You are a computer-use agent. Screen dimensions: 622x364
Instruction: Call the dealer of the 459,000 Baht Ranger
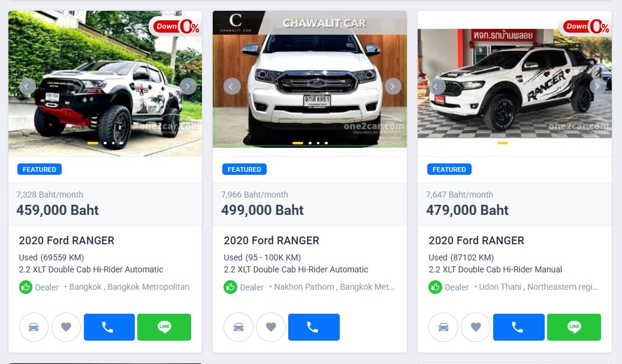109,327
